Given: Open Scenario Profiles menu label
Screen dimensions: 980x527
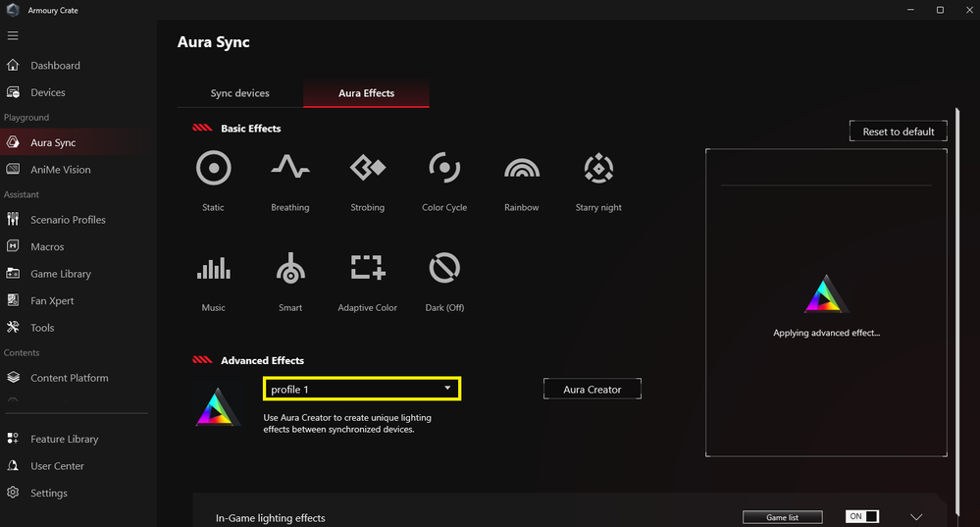Looking at the screenshot, I should click(68, 220).
